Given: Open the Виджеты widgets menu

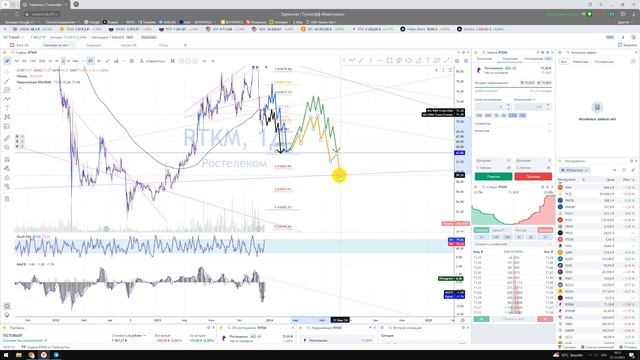Looking at the screenshot, I should pyautogui.click(x=627, y=45).
